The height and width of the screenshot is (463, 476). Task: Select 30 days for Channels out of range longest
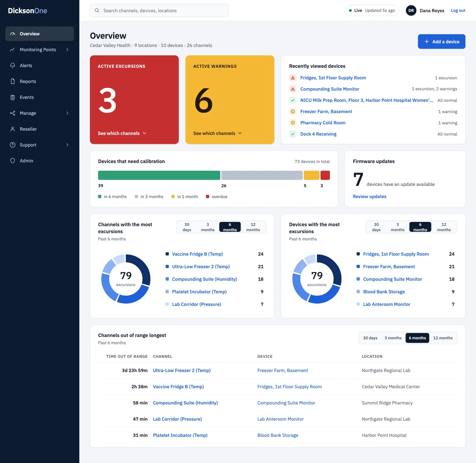[x=370, y=338]
